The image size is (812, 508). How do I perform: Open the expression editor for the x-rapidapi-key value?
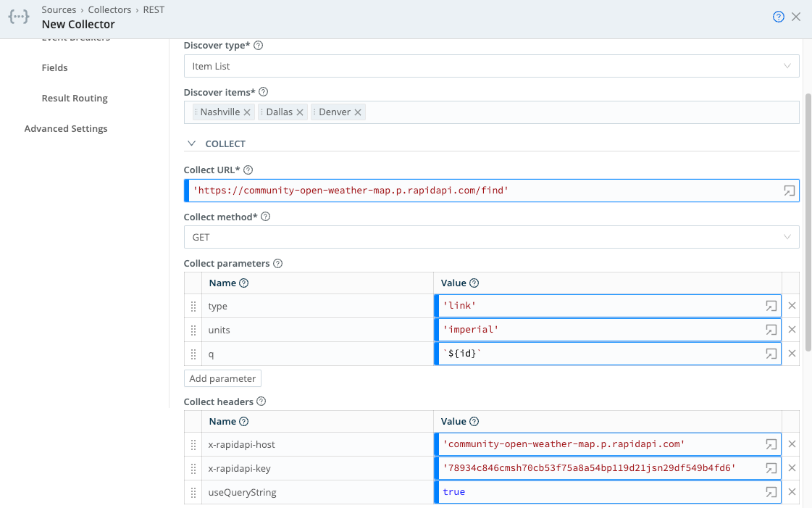(770, 467)
